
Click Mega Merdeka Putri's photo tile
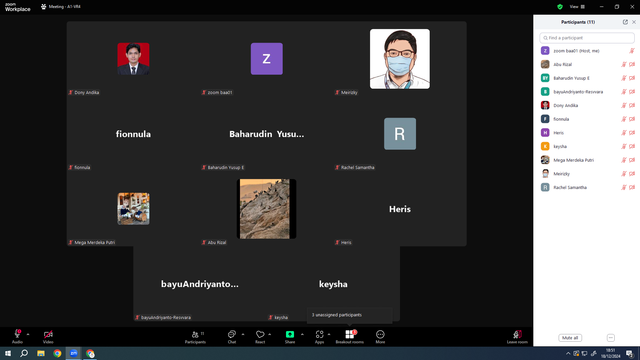click(133, 209)
